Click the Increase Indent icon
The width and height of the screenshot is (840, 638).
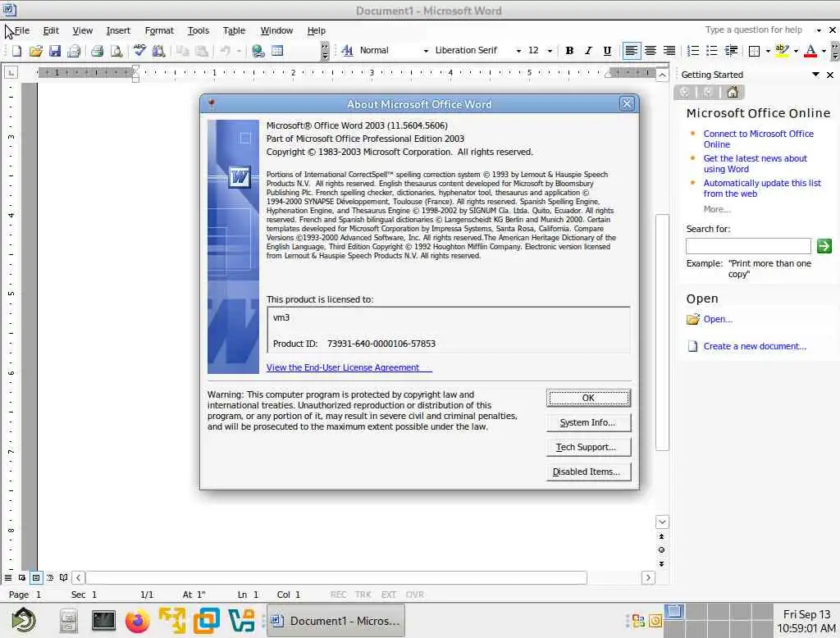(x=731, y=50)
